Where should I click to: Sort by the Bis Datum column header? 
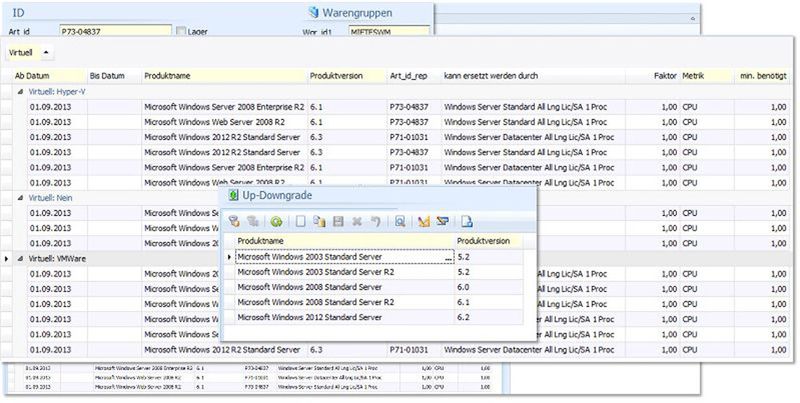[x=114, y=75]
